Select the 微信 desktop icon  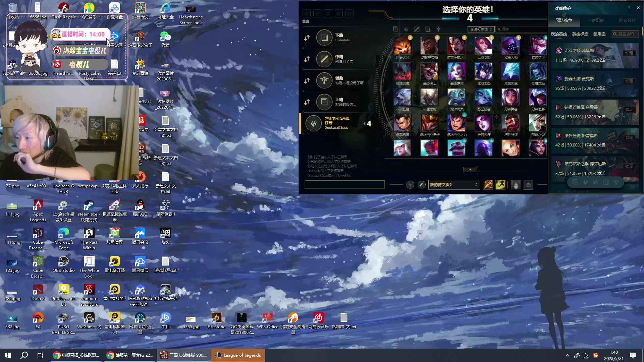pos(166,39)
